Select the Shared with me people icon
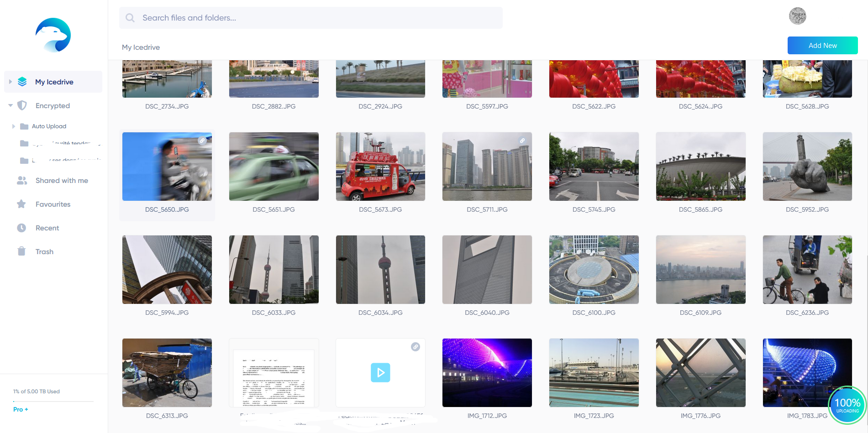 pos(22,180)
